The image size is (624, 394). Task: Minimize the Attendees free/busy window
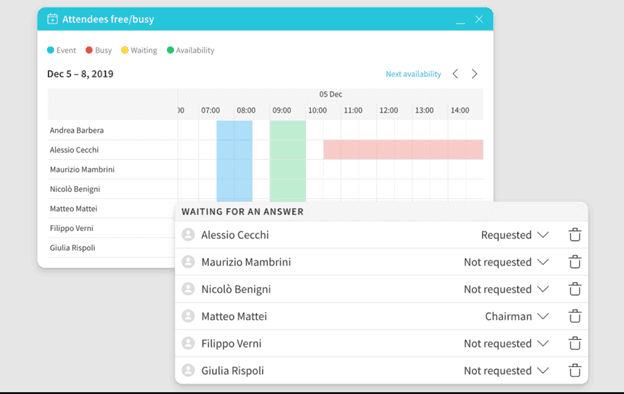(460, 20)
